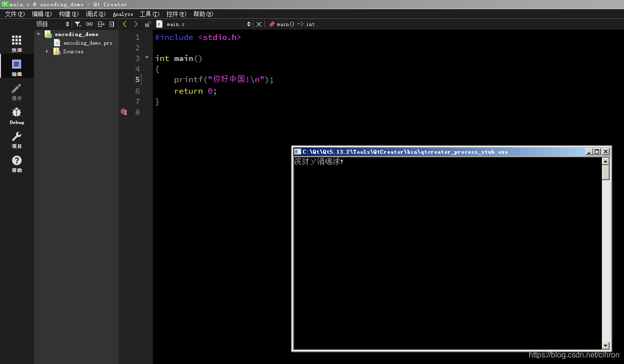Click the split project panel icon
The image size is (624, 364).
[101, 24]
